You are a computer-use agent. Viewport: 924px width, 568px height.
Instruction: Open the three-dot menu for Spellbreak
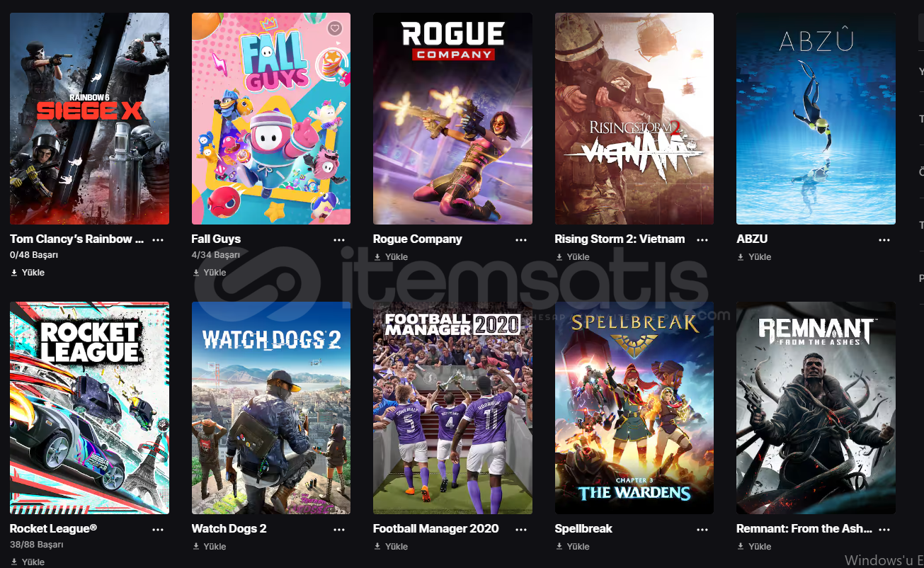[x=702, y=529]
